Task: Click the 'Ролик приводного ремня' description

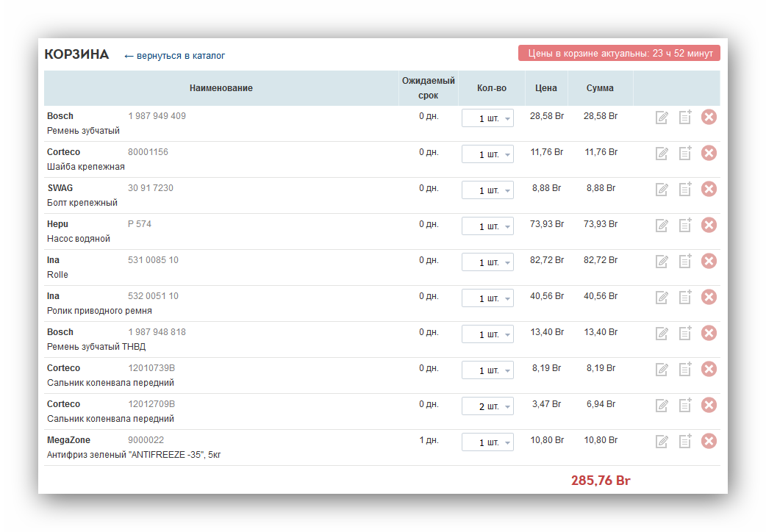Action: (100, 311)
